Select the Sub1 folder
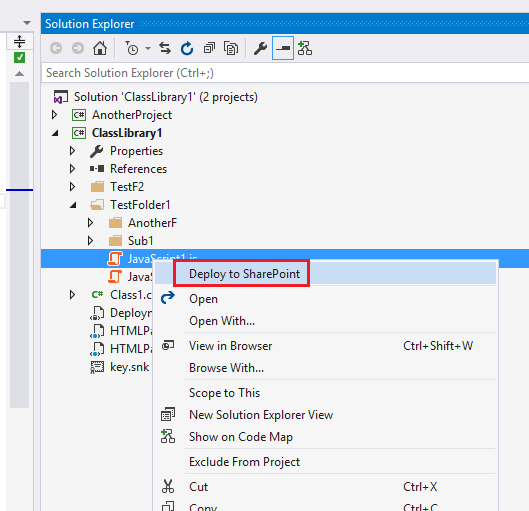Viewport: 529px width, 511px height. 141,240
